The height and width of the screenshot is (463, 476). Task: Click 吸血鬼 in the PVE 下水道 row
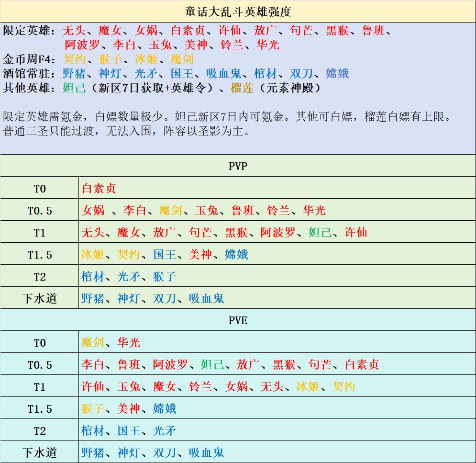coord(207,452)
